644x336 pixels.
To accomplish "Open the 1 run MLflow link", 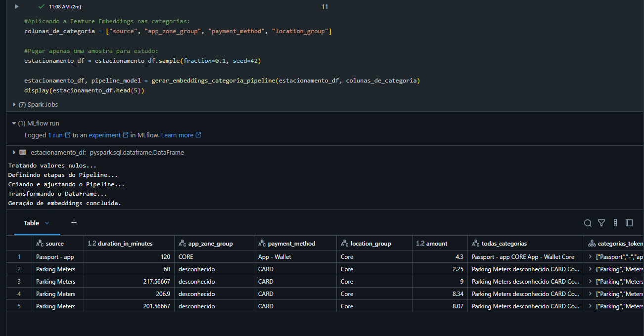I will tap(55, 135).
